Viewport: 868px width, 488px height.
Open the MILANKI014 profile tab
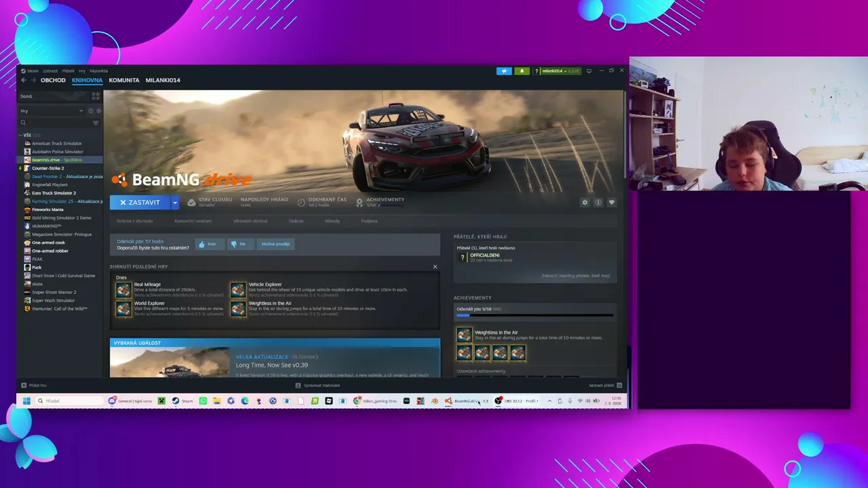point(163,80)
